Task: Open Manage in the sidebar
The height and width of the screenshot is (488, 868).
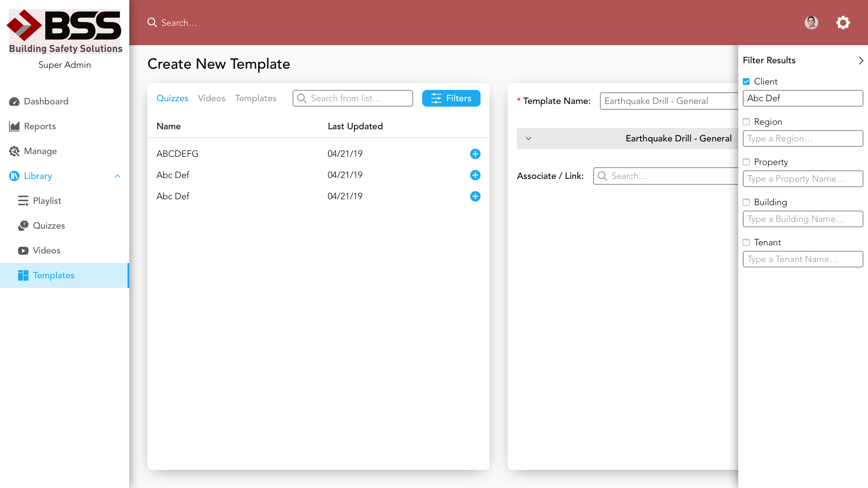Action: coord(40,151)
